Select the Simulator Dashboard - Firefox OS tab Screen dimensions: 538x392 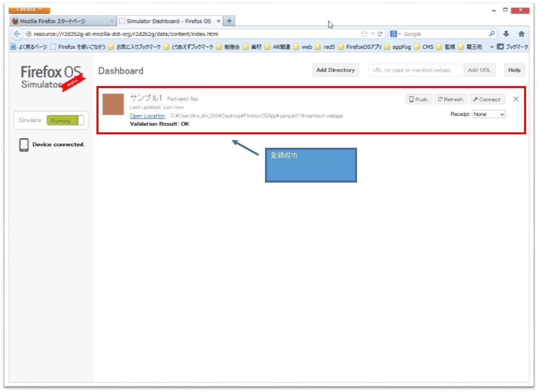click(x=170, y=21)
